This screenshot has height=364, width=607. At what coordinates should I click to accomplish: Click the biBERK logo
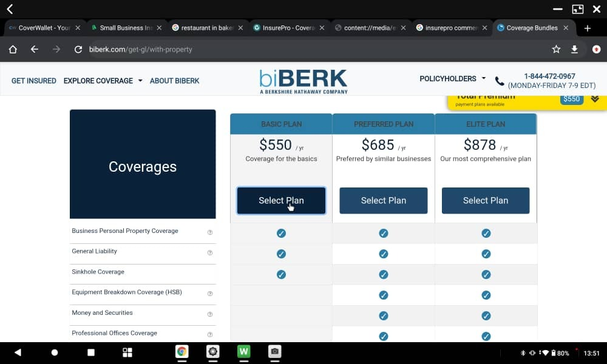click(x=303, y=81)
